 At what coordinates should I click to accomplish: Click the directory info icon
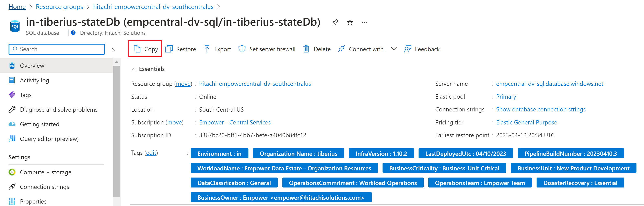click(x=73, y=33)
